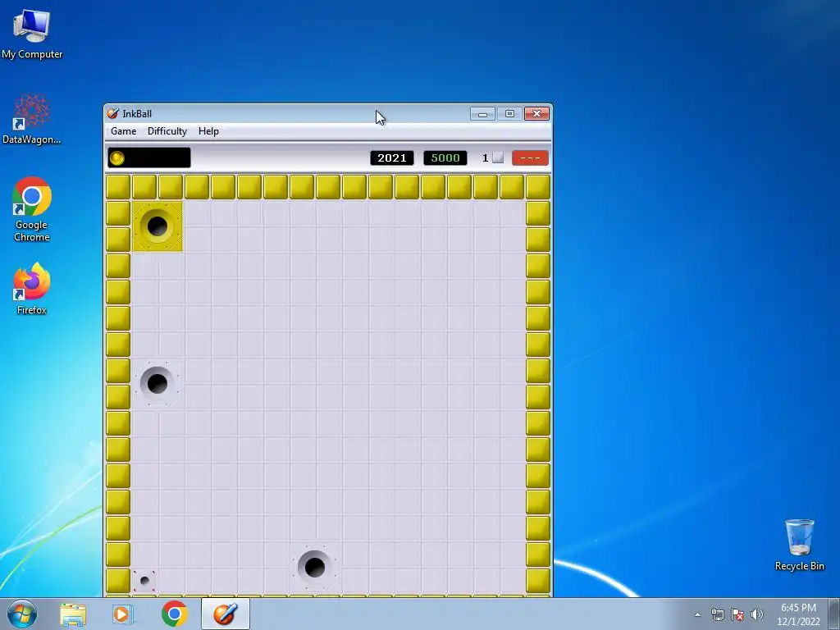Image resolution: width=840 pixels, height=630 pixels.
Task: Click the volume speaker tray icon
Action: tap(756, 614)
